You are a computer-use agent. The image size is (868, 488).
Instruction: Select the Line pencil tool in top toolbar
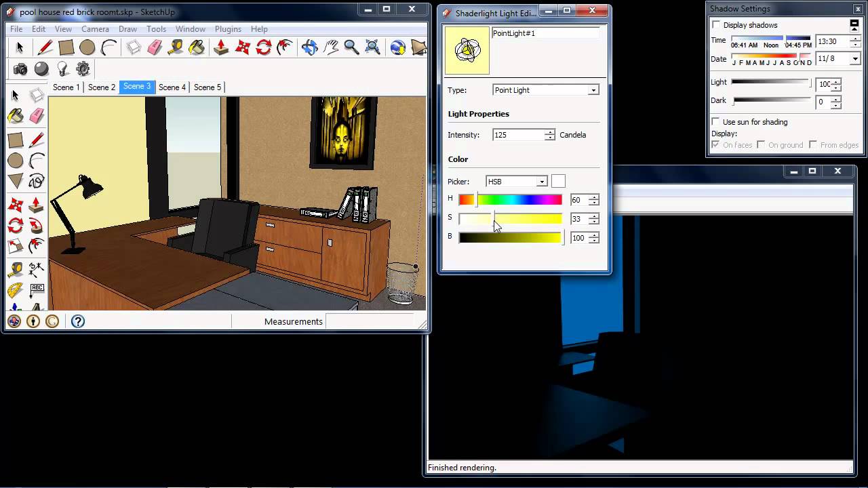[x=45, y=47]
